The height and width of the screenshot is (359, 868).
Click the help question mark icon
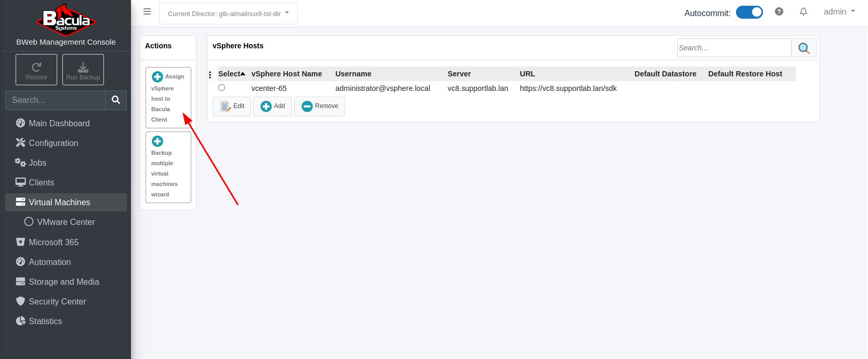(779, 11)
